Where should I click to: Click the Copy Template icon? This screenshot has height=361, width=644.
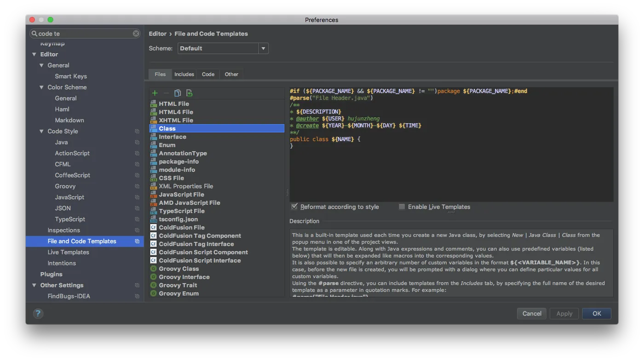coord(178,93)
